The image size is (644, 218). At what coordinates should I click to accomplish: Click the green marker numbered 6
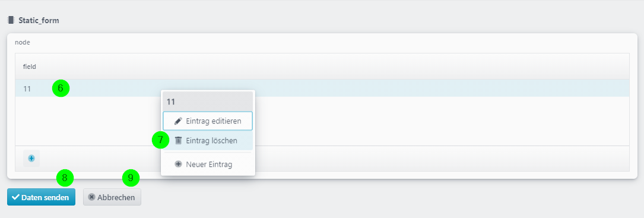(x=61, y=88)
